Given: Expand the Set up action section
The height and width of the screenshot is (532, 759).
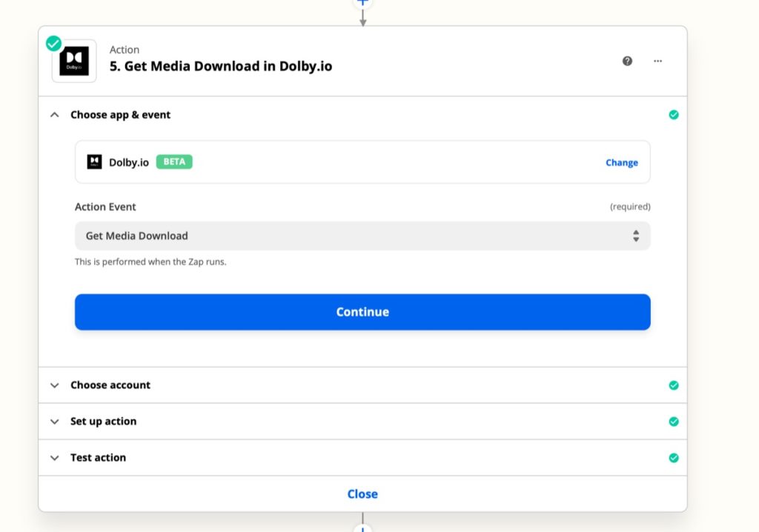Looking at the screenshot, I should click(55, 422).
